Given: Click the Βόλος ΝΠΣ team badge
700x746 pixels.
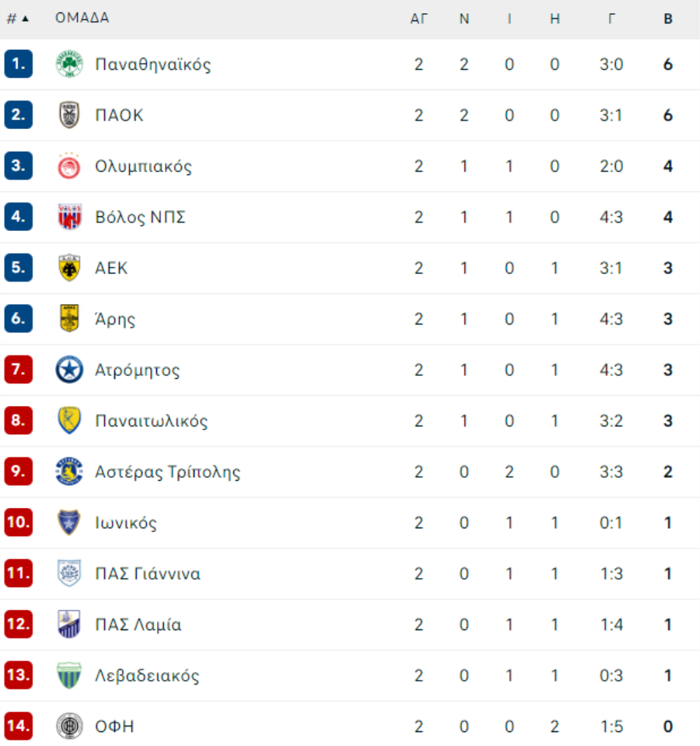Looking at the screenshot, I should (69, 216).
